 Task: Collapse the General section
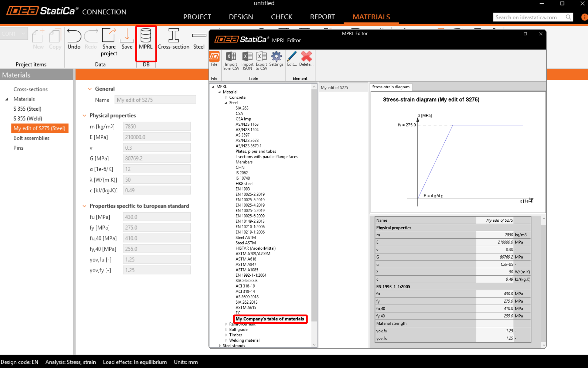click(x=90, y=89)
